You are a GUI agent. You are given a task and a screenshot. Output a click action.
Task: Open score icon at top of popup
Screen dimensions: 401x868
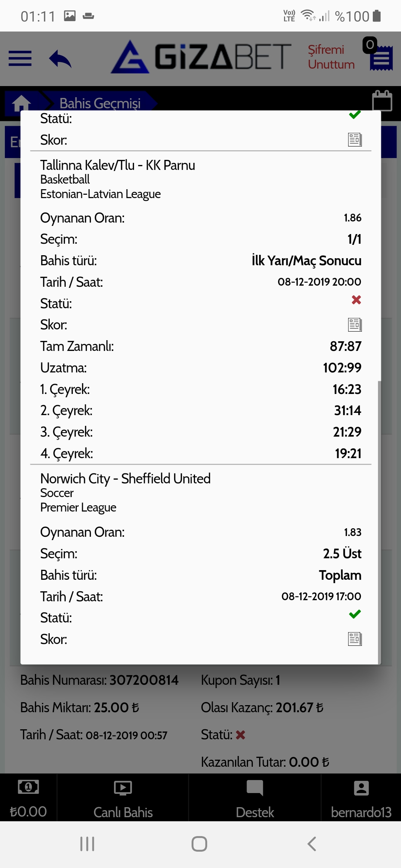355,140
